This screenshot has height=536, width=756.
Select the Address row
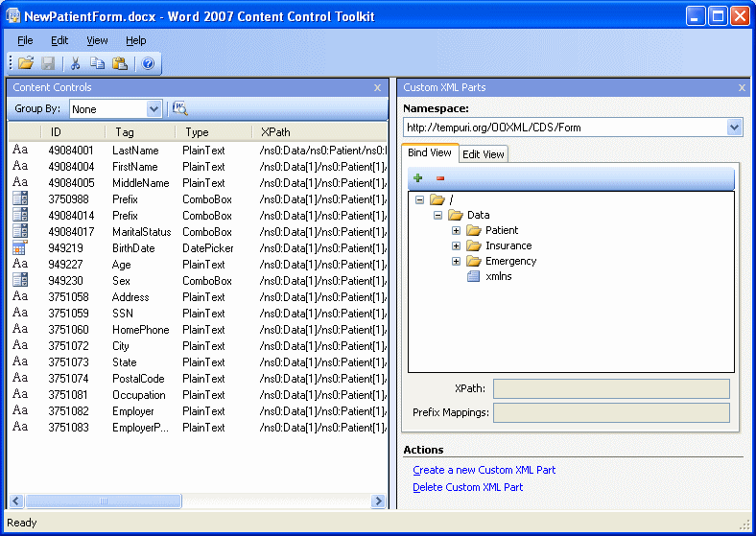198,297
